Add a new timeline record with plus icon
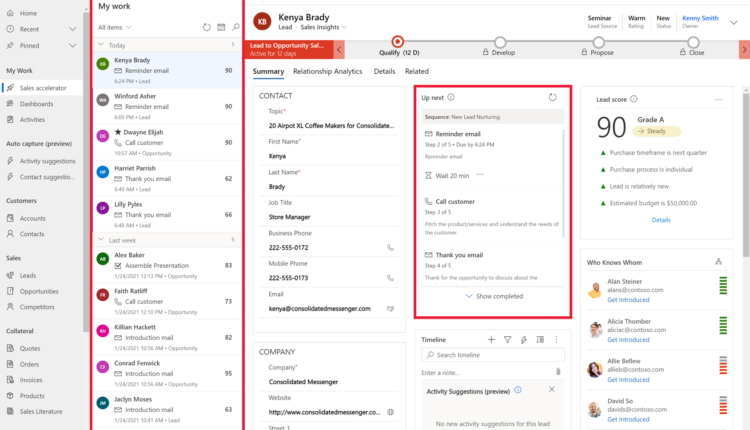The image size is (750, 430). coord(491,340)
